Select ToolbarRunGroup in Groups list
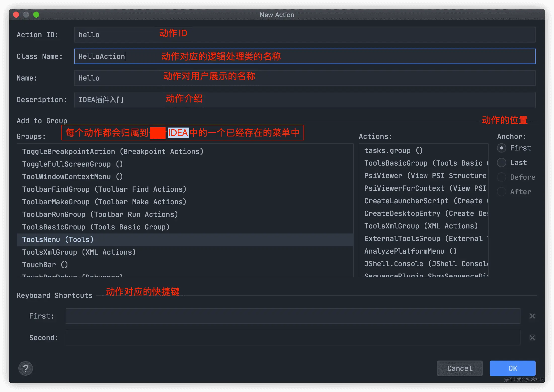554x392 pixels. pyautogui.click(x=185, y=214)
